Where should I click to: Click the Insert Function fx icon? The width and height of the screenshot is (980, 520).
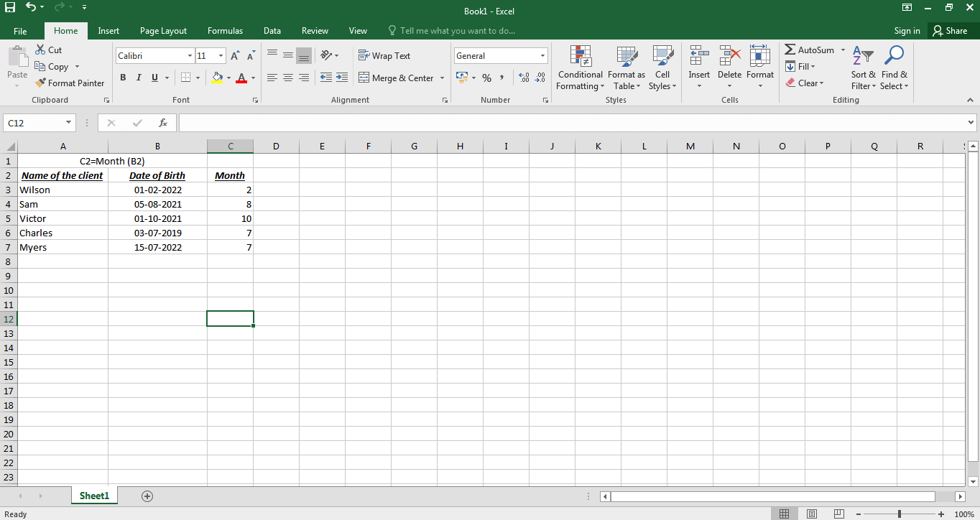point(163,123)
